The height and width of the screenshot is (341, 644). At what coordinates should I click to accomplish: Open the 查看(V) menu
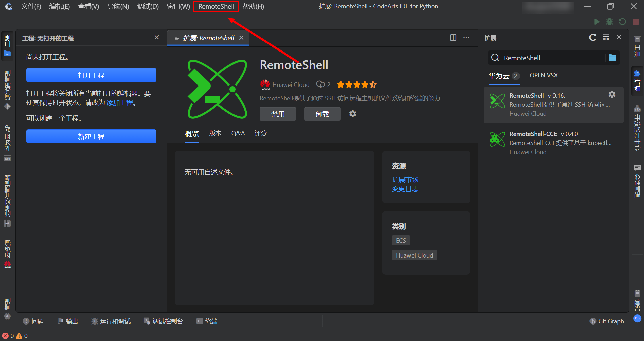click(x=88, y=6)
